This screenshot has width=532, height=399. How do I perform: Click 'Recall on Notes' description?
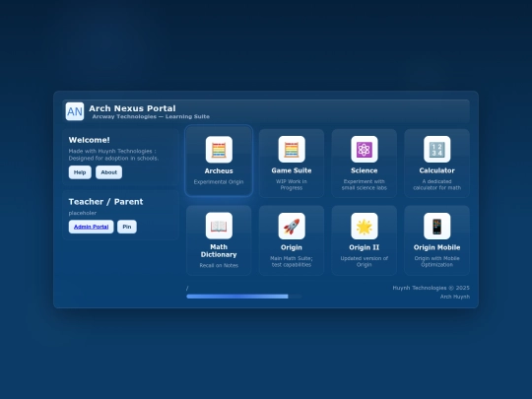pos(219,265)
